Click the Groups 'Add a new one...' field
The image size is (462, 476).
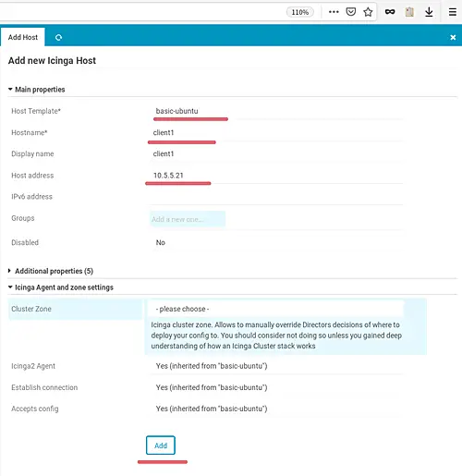pyautogui.click(x=188, y=219)
